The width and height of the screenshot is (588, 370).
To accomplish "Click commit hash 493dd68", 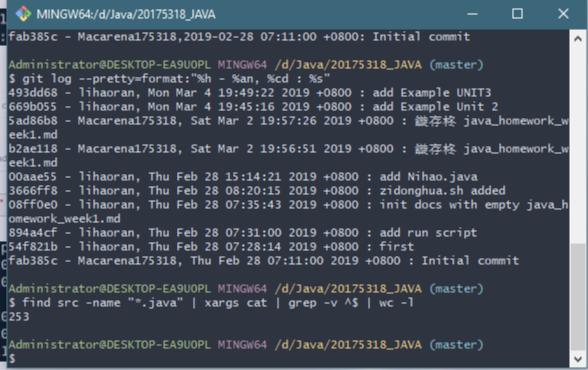I will coord(33,93).
